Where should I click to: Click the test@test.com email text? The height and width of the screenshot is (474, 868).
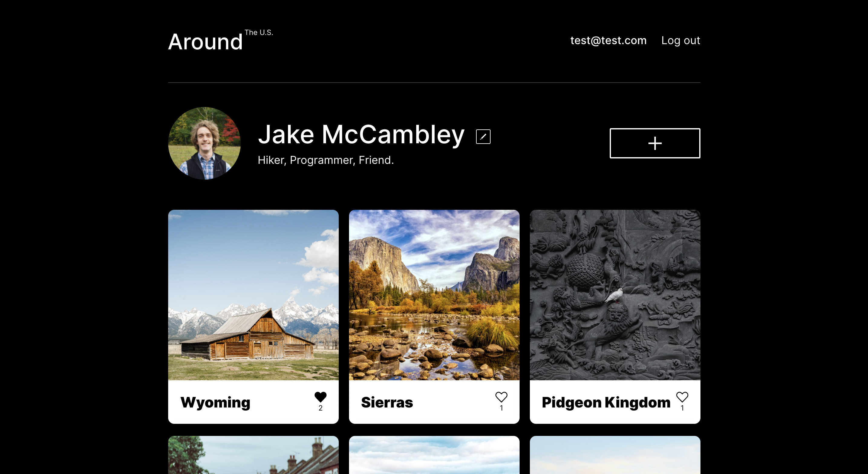(608, 41)
